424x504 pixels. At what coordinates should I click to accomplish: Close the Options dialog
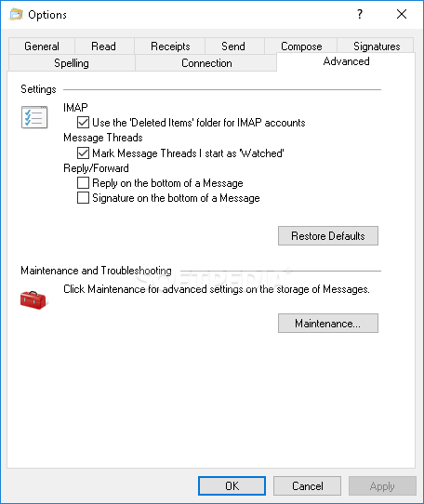(402, 14)
